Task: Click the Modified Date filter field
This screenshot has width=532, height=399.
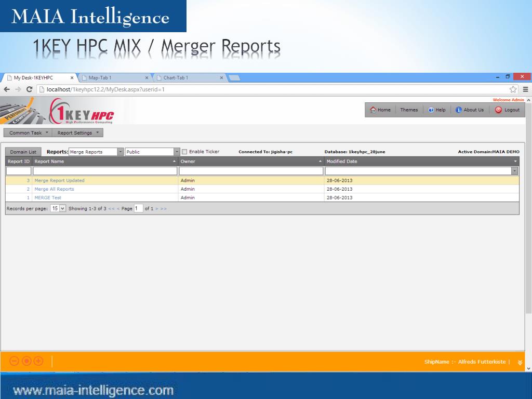Action: [418, 171]
